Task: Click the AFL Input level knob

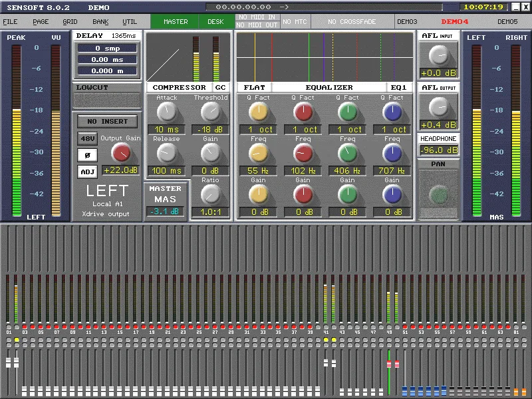Action: point(439,55)
